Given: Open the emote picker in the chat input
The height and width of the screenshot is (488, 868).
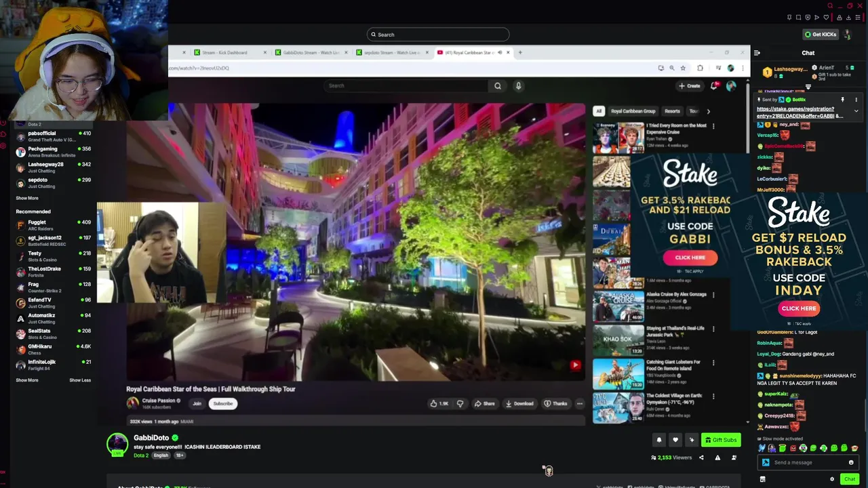Looking at the screenshot, I should point(851,462).
